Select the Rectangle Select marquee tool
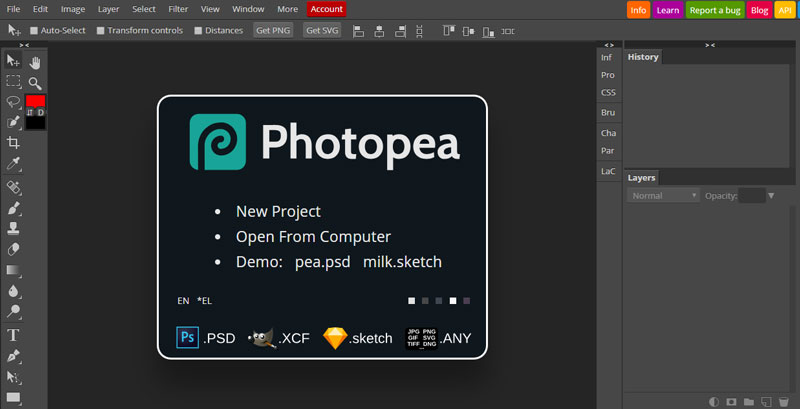 [13, 81]
